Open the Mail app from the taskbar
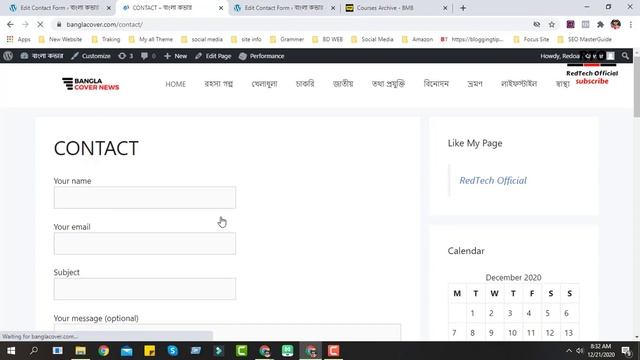This screenshot has height=360, width=640. [x=127, y=351]
